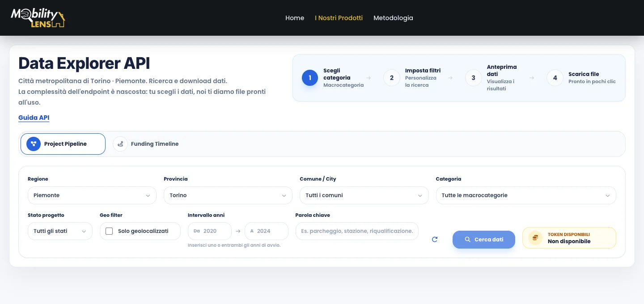The image size is (644, 304).
Task: Click the Funding Timeline tab icon
Action: (120, 144)
